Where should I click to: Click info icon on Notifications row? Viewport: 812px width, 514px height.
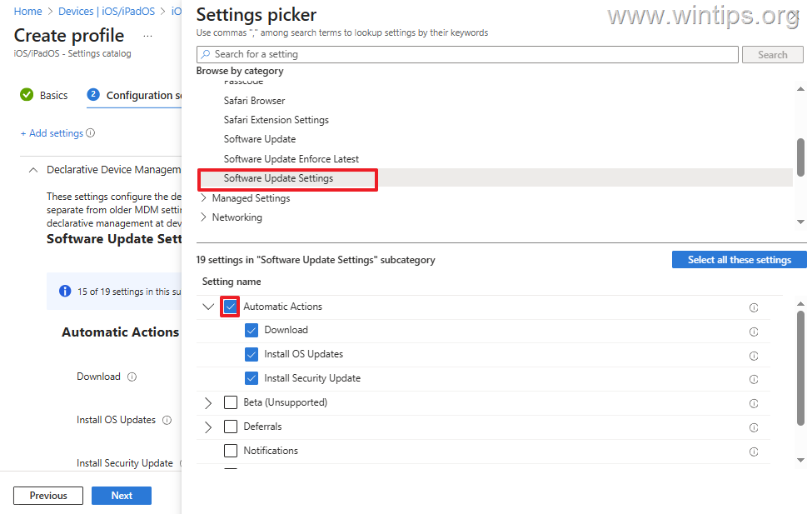(x=754, y=452)
